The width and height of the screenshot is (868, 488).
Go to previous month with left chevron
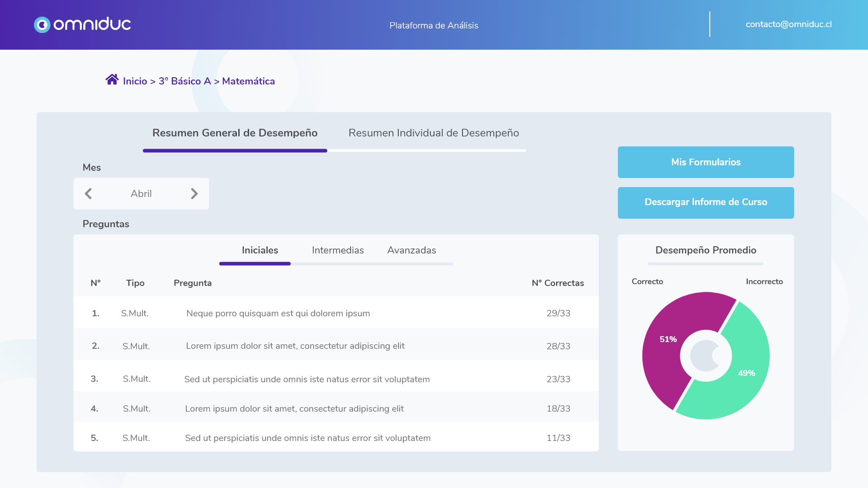coord(88,194)
